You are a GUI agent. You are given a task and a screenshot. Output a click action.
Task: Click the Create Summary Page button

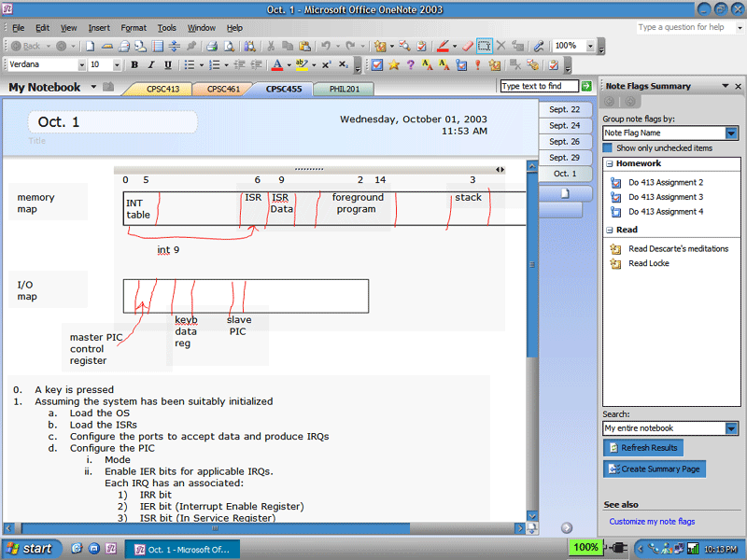[654, 469]
